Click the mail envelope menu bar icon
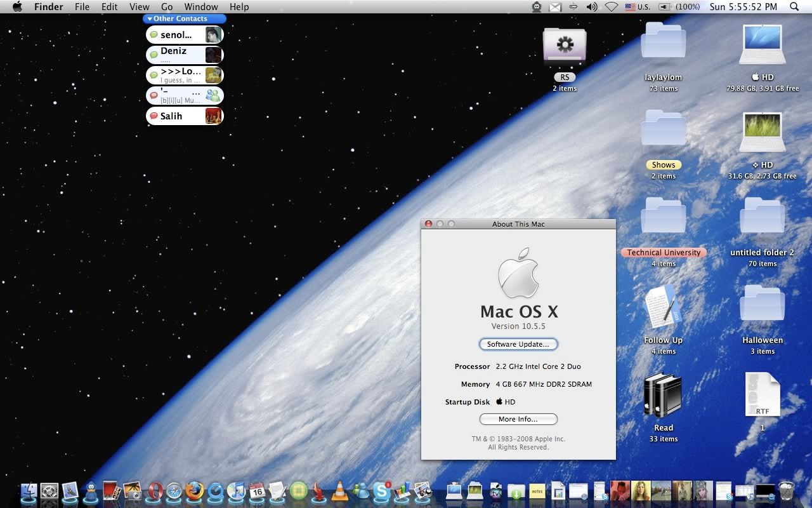 point(555,7)
